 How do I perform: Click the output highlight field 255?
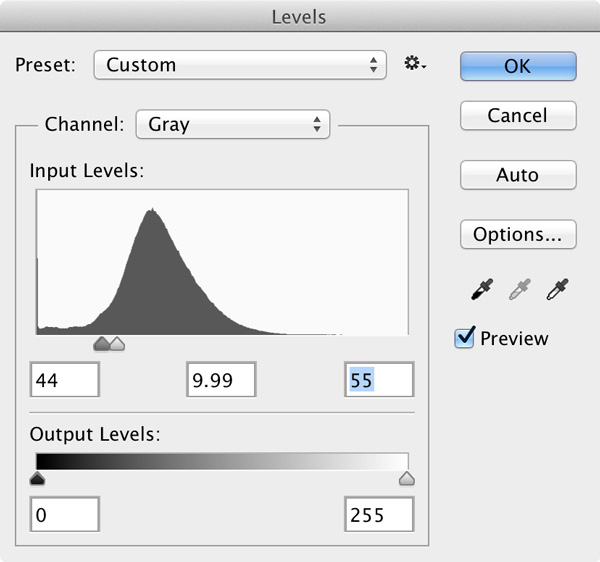pyautogui.click(x=379, y=515)
